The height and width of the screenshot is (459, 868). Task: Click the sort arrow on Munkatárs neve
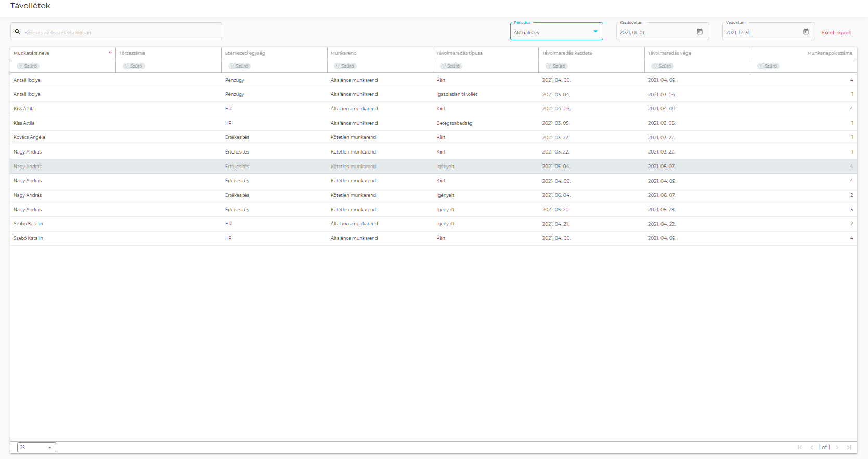pyautogui.click(x=110, y=53)
